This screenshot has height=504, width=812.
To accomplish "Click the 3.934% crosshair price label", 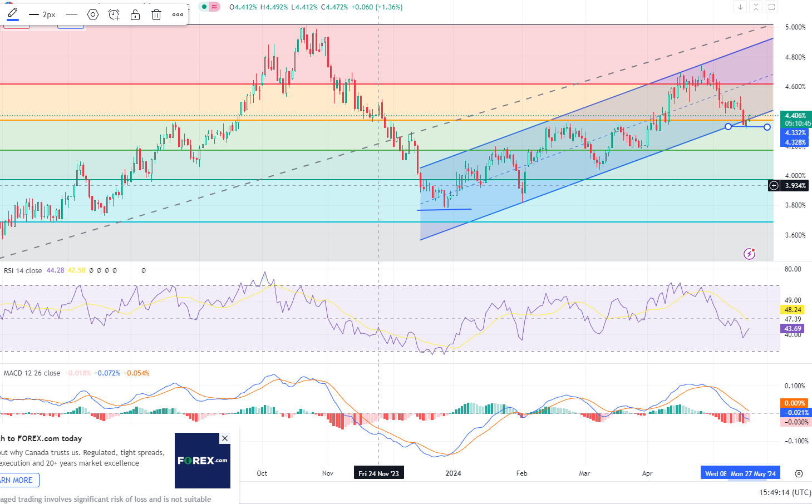I will 795,186.
